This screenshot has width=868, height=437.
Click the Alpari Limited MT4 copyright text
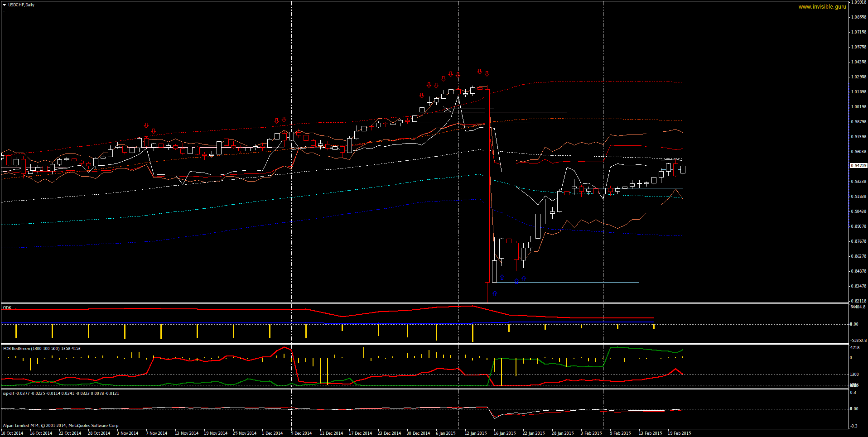(x=61, y=426)
